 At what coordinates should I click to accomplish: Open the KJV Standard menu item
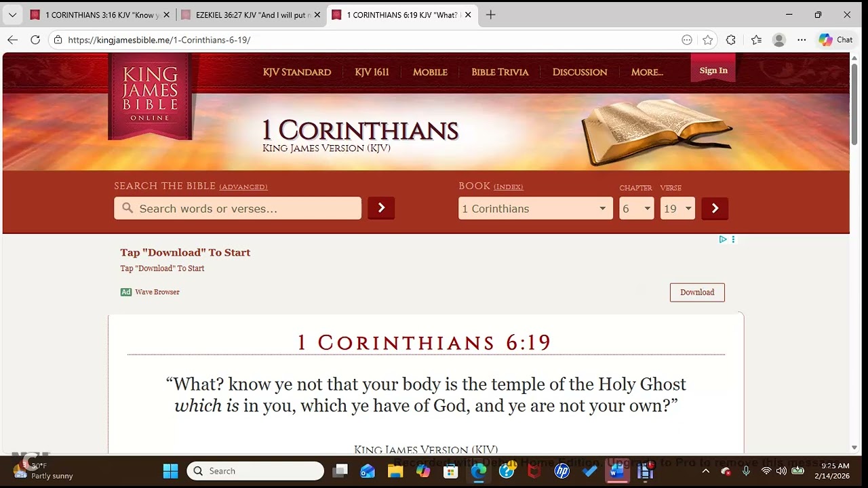pos(297,72)
